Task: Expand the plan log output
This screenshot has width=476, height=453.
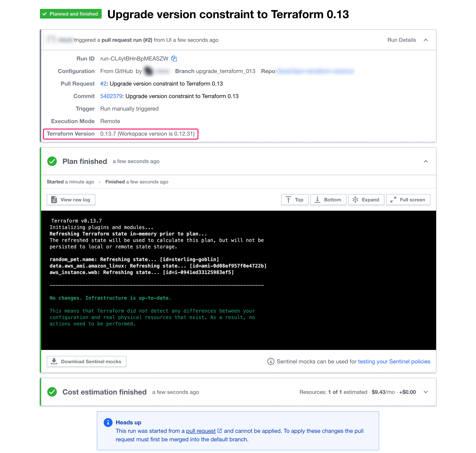Action: (366, 199)
